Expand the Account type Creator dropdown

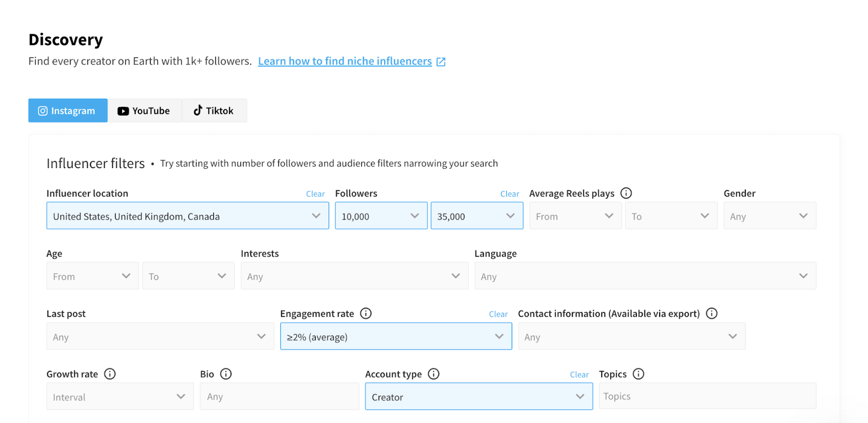pos(479,396)
